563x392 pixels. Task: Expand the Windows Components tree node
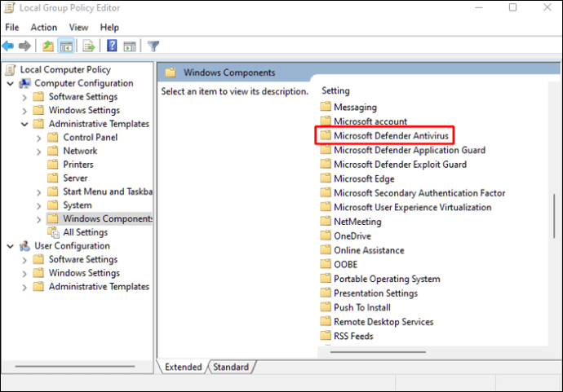(39, 219)
